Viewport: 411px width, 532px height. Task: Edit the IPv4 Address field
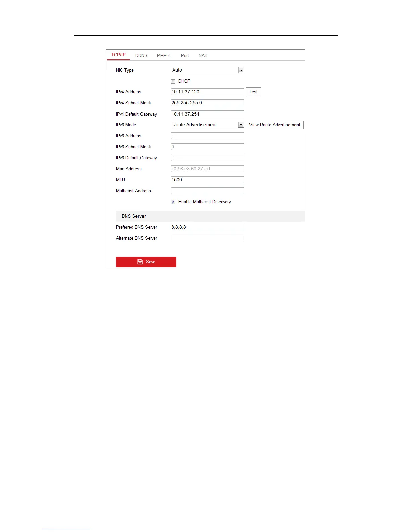[208, 92]
